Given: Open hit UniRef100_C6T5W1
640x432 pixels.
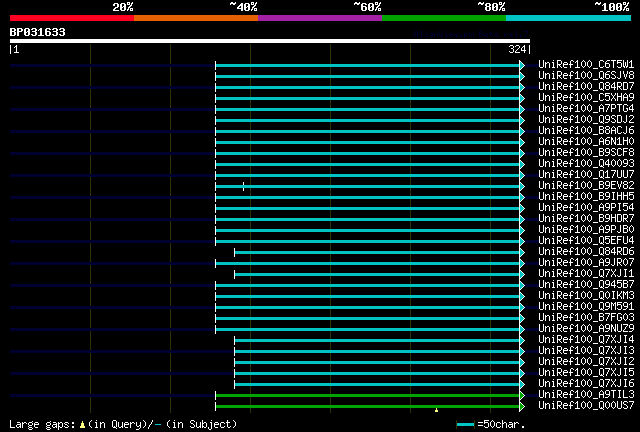Looking at the screenshot, I should point(586,64).
